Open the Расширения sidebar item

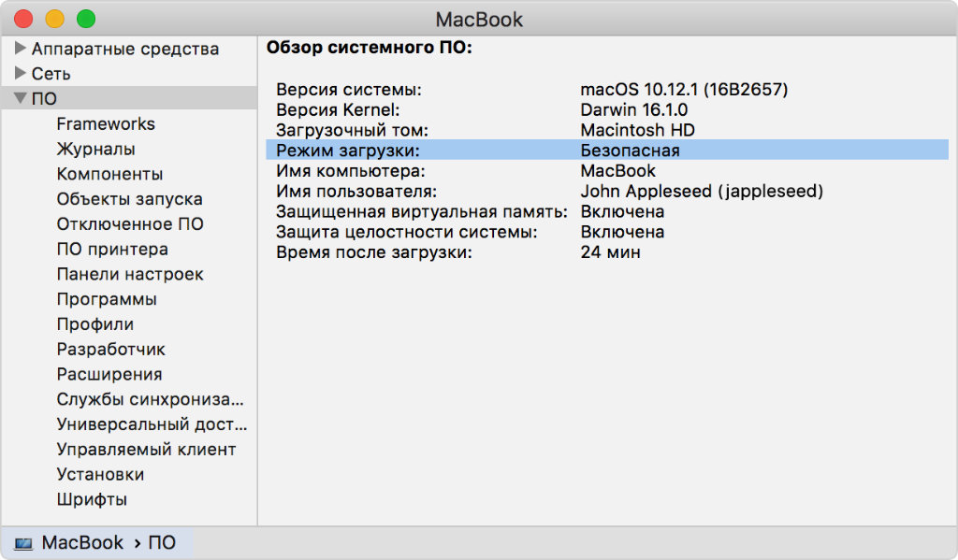tap(109, 374)
